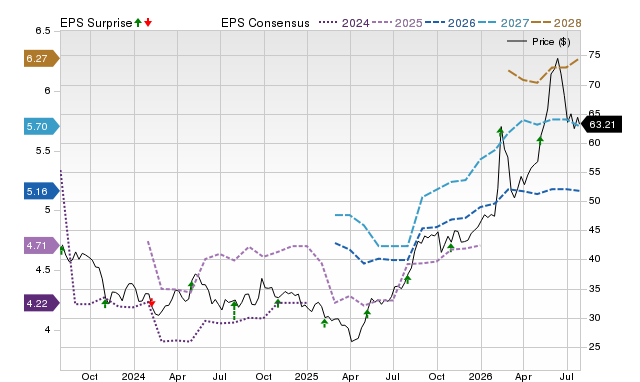Click the 55 label on right price axis
Viewport: 640px width, 382px height.
(594, 172)
